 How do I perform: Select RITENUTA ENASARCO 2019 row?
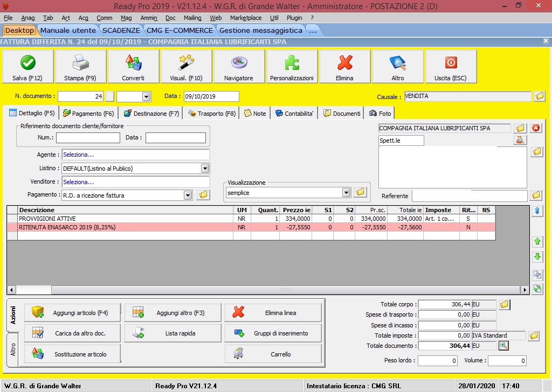pos(251,227)
